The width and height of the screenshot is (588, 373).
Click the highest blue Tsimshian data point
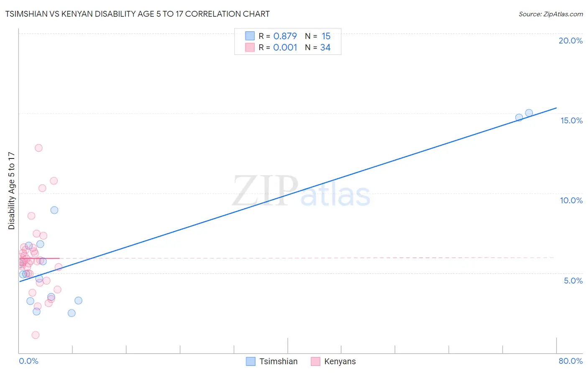pos(529,113)
